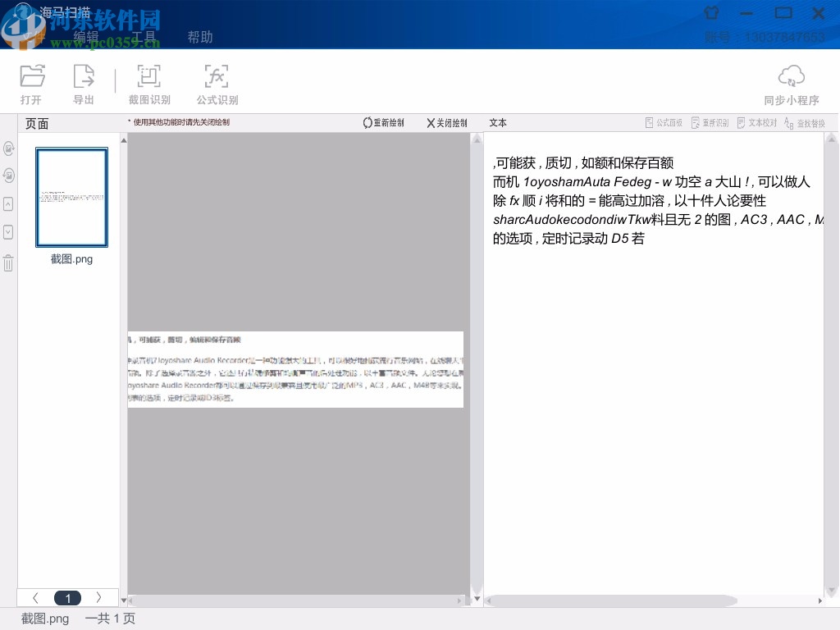
Task: Open the 帮助 menu
Action: click(201, 37)
